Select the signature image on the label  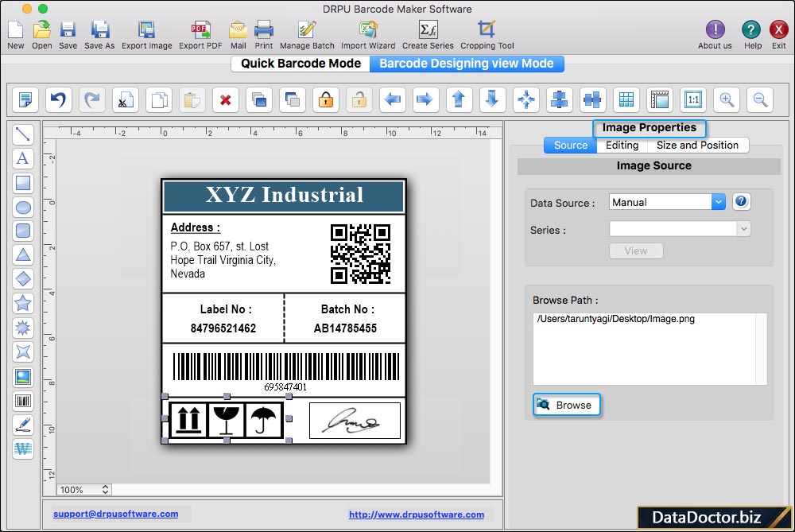point(355,421)
